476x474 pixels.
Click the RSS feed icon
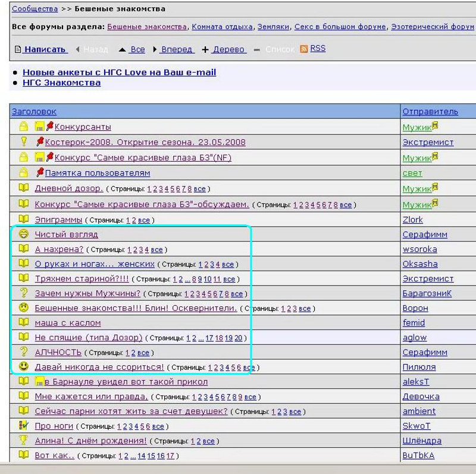click(x=304, y=49)
